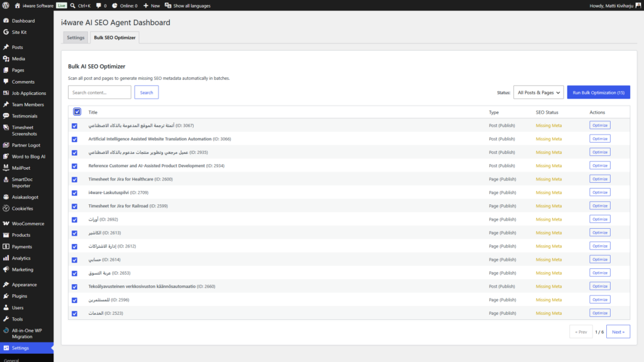This screenshot has height=362, width=644.
Task: Click the Show all languages icon
Action: (x=168, y=5)
